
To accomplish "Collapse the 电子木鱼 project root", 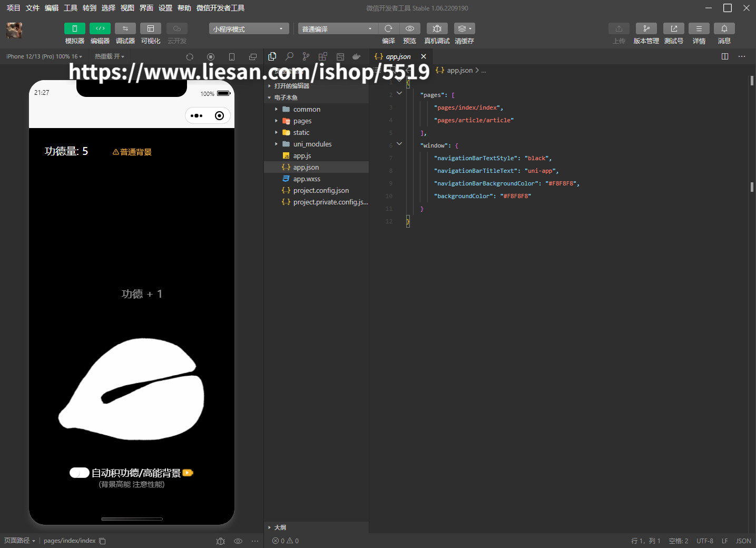I will [316, 97].
